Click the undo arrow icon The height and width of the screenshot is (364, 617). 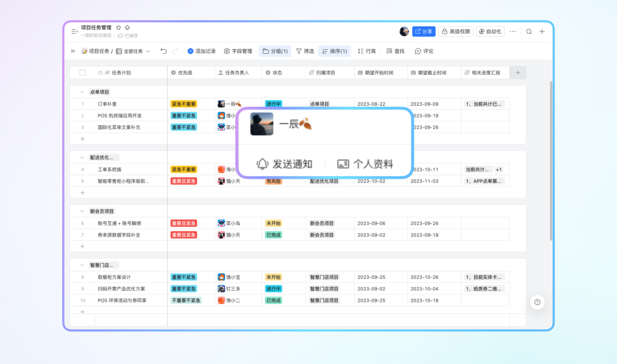164,51
